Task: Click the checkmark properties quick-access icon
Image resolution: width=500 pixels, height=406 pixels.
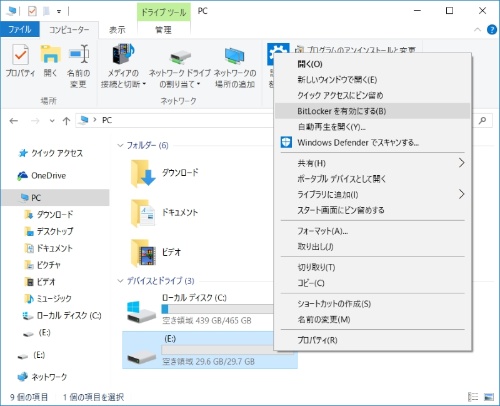Action: [x=32, y=11]
